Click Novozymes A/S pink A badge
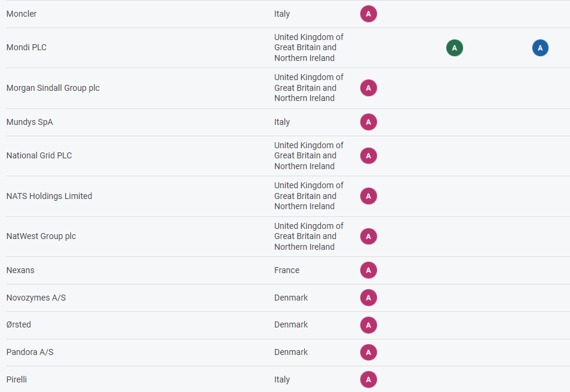The height and width of the screenshot is (392, 570). 368,298
